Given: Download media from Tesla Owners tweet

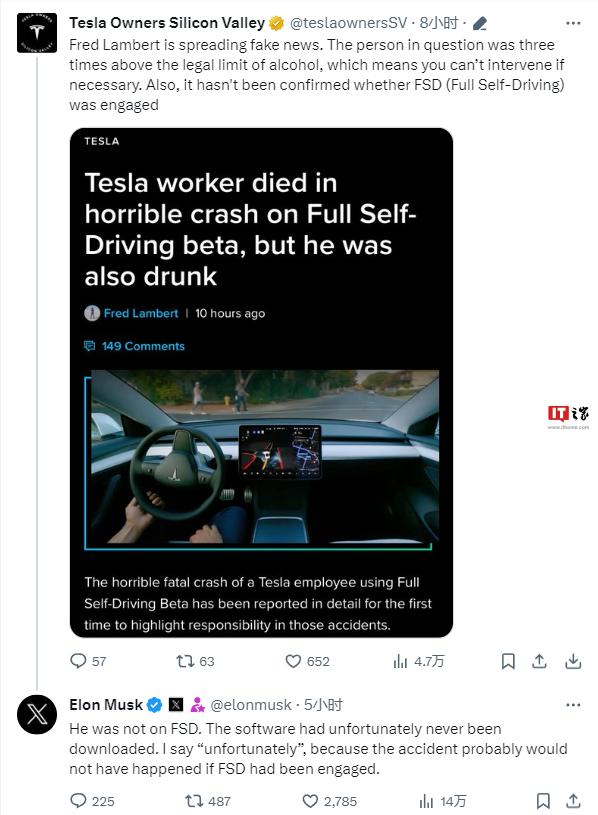Looking at the screenshot, I should click(x=573, y=661).
